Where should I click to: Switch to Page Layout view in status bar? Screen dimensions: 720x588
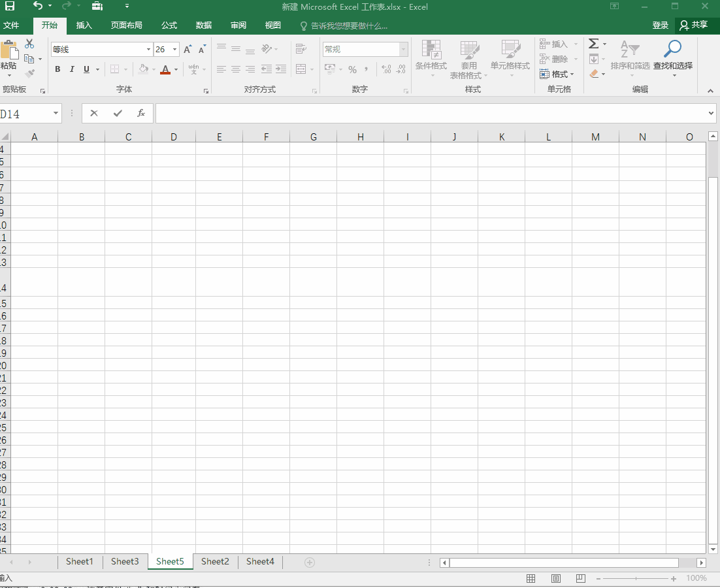tap(555, 578)
